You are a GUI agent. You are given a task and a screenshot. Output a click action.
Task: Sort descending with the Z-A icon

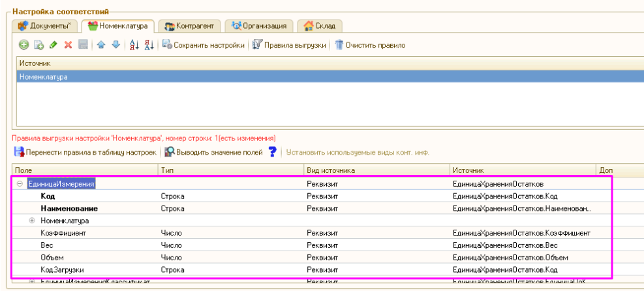coord(148,45)
